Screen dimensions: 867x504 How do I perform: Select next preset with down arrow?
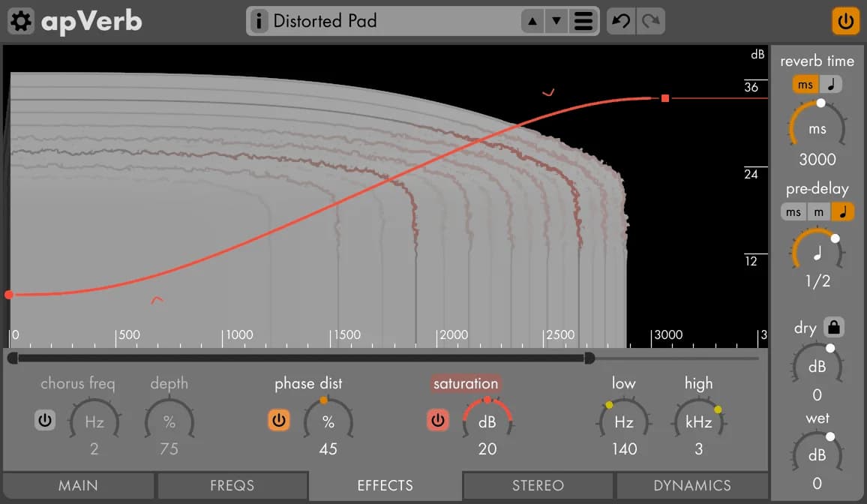[556, 21]
